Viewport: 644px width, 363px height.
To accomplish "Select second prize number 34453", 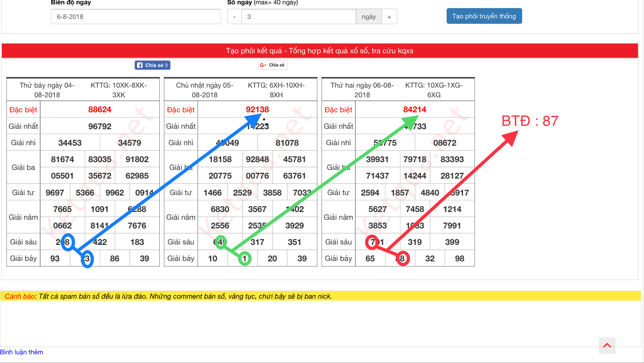I will (x=70, y=143).
